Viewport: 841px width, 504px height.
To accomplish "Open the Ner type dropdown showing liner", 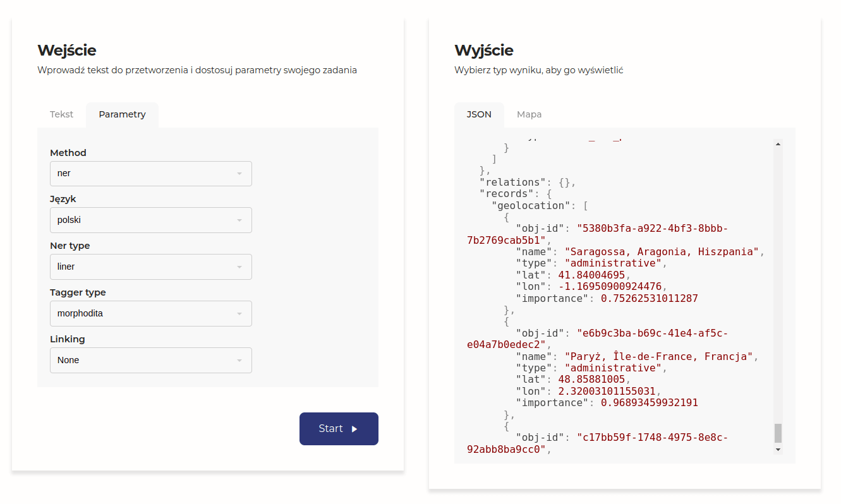I will (x=151, y=267).
